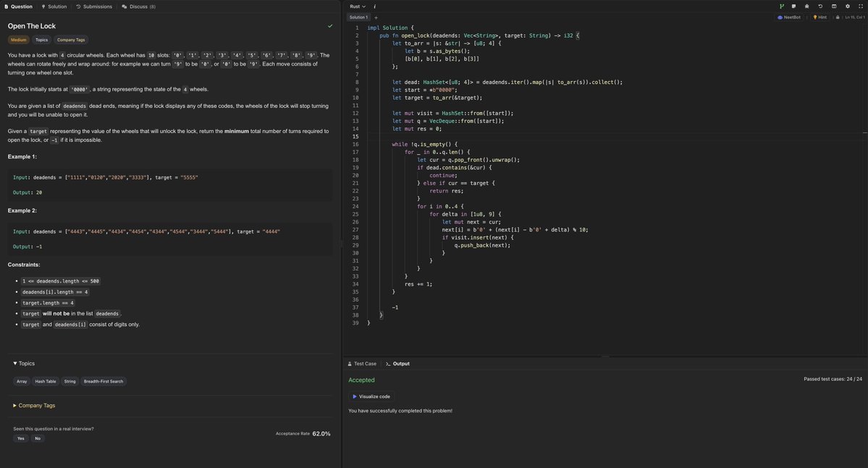Open the Discuss (8) tab
Image resolution: width=868 pixels, height=468 pixels.
point(138,7)
